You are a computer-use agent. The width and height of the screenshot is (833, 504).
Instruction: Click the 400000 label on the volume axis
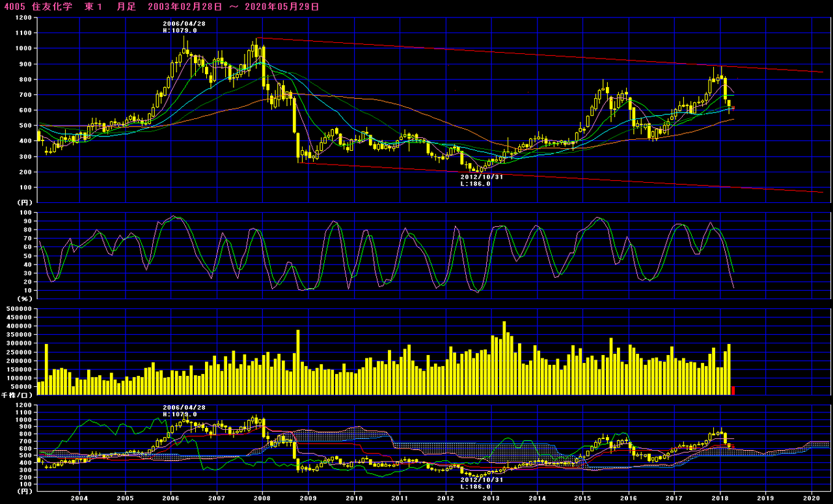(18, 326)
